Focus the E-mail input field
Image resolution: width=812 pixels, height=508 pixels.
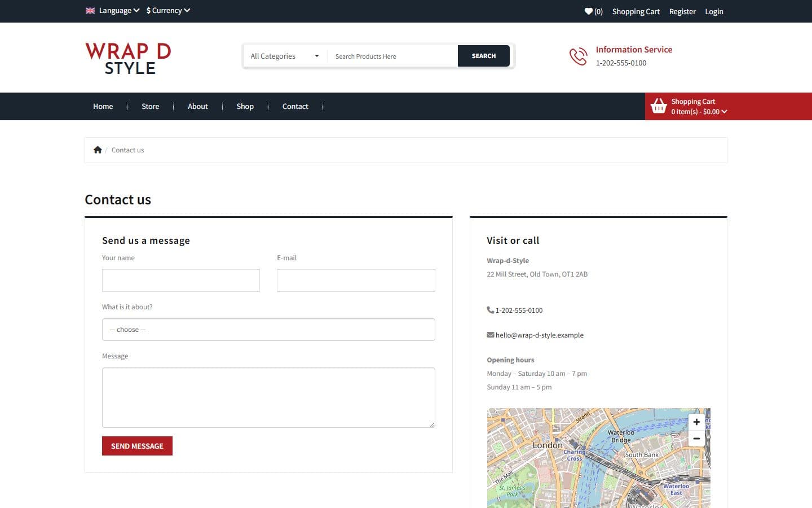click(x=356, y=281)
